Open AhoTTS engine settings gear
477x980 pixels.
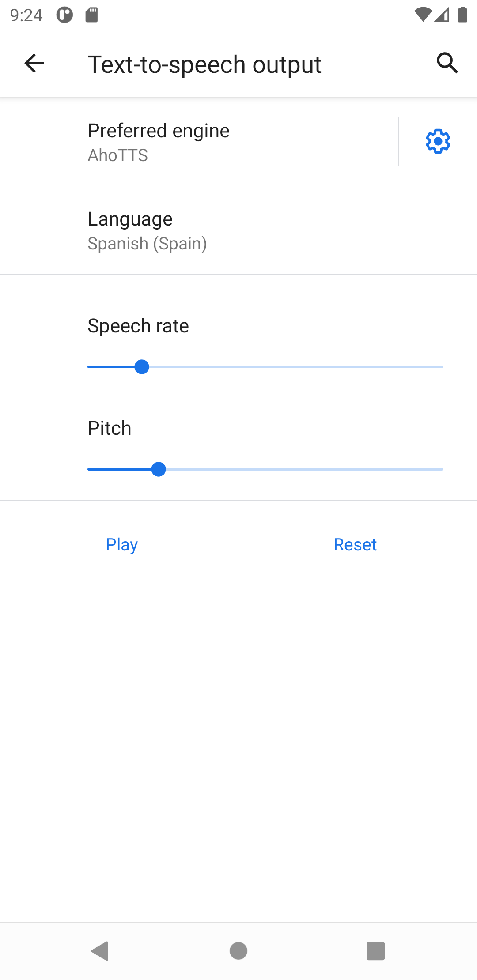pos(438,141)
